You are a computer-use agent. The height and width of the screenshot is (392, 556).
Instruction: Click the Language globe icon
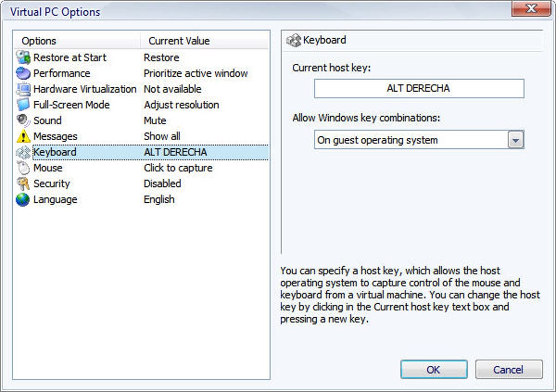(23, 200)
